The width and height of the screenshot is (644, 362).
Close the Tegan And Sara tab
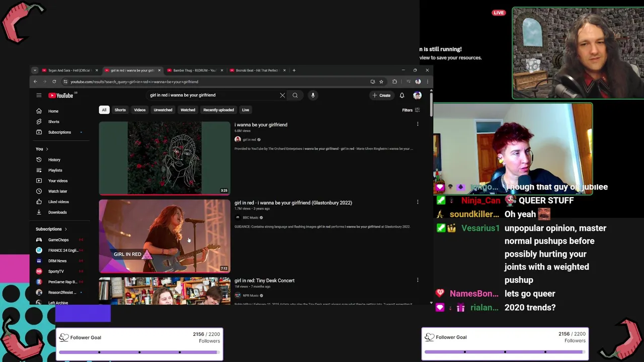(x=97, y=70)
